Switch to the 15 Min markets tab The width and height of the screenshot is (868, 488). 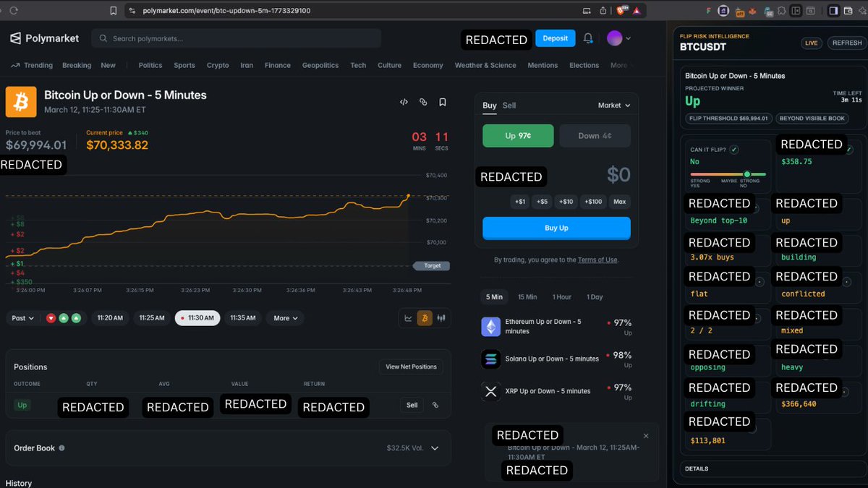tap(527, 297)
